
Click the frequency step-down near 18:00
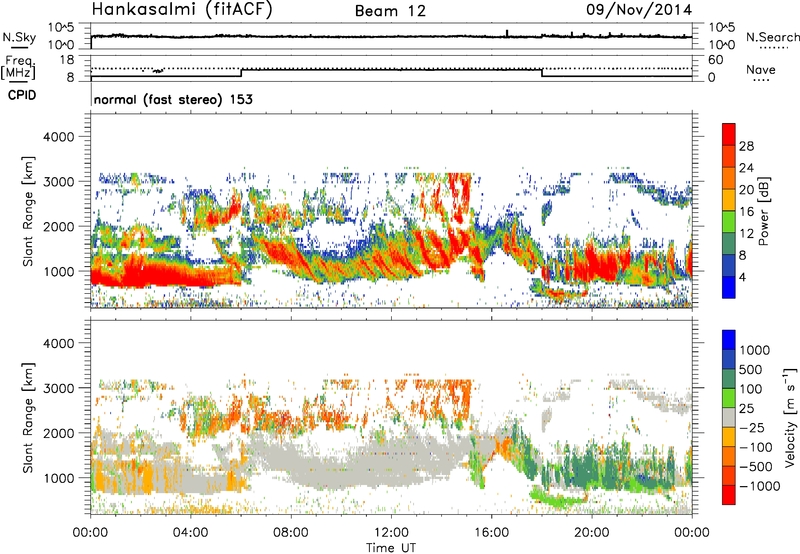tap(542, 72)
